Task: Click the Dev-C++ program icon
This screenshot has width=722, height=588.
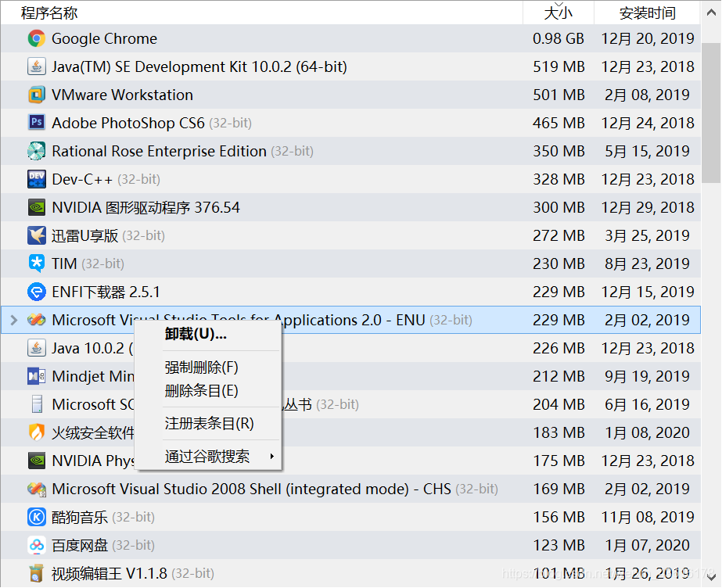Action: (x=37, y=179)
